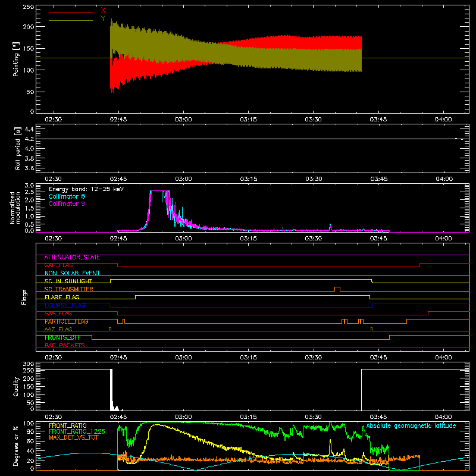476x476 pixels.
Task: Select the PARTICLE_FLAG label
Action: click(67, 321)
